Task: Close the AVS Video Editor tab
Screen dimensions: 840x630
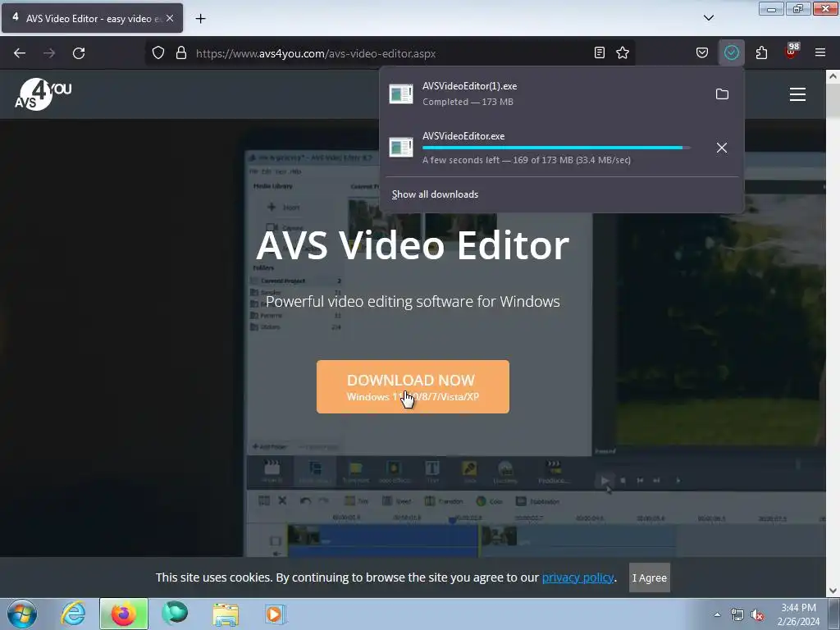Action: (170, 18)
